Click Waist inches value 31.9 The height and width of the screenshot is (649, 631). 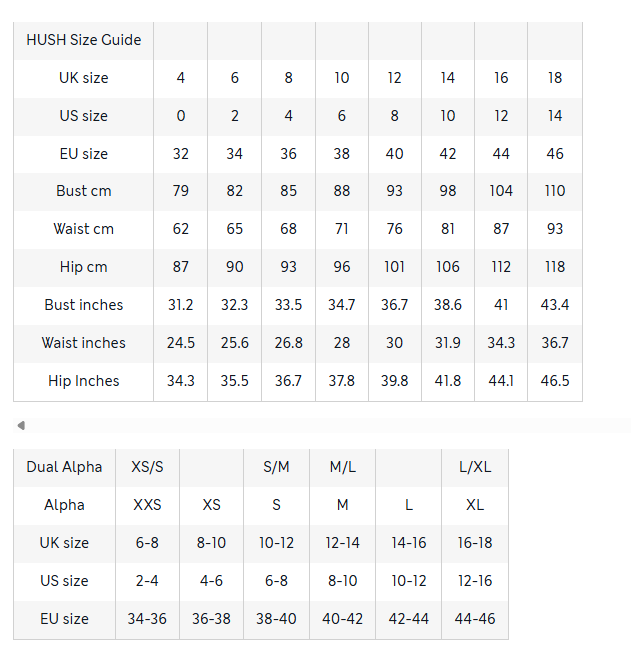coord(448,343)
